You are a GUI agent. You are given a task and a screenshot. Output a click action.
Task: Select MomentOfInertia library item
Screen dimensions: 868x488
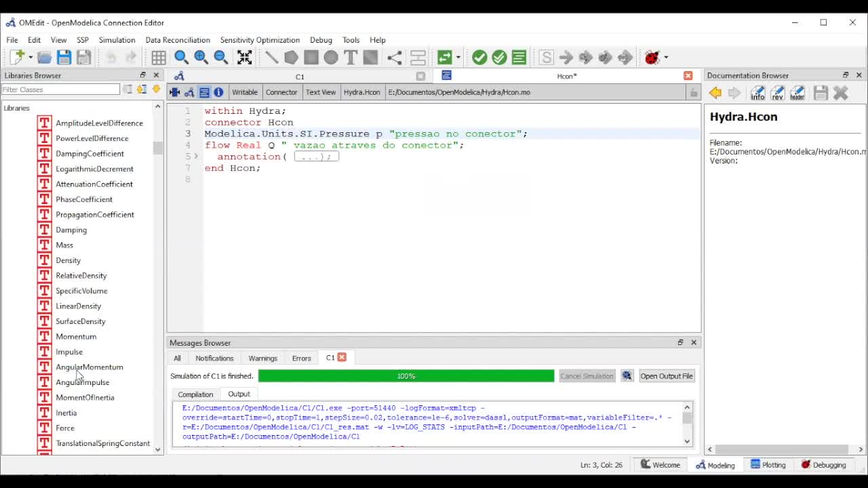[x=85, y=397]
